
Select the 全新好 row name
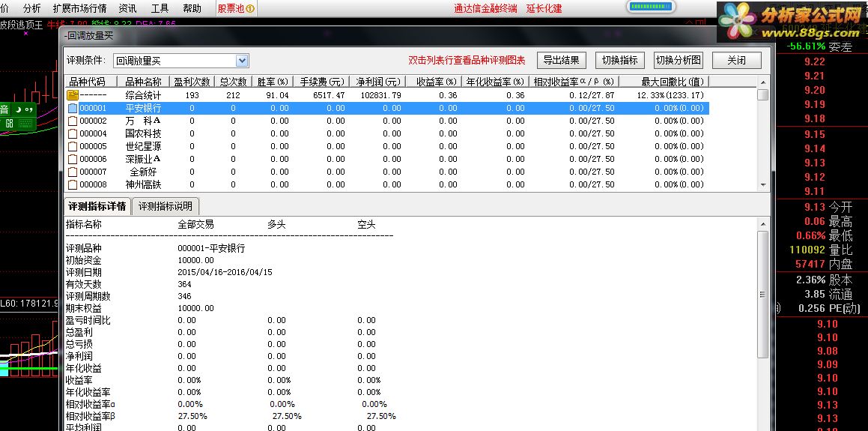[x=143, y=172]
